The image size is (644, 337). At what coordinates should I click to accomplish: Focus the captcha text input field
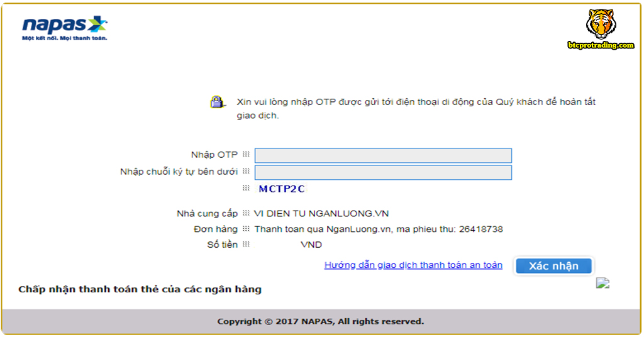pyautogui.click(x=383, y=172)
